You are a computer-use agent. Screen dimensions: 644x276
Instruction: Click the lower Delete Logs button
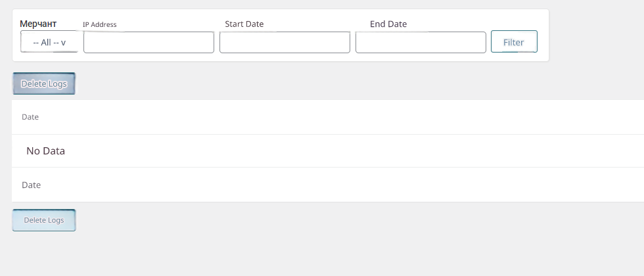(44, 220)
